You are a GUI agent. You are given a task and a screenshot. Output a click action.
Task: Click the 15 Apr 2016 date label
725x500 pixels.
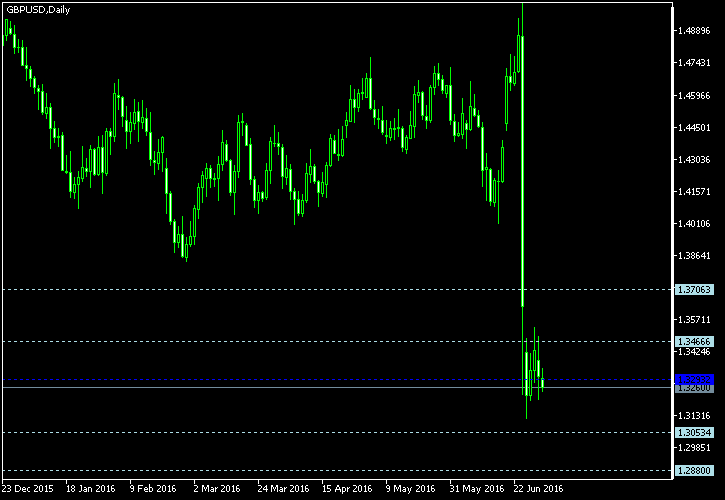click(347, 489)
